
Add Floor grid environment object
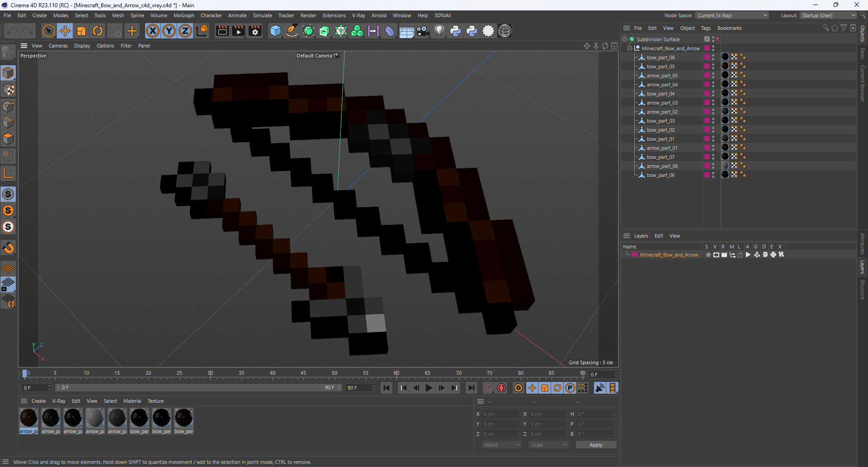(406, 31)
